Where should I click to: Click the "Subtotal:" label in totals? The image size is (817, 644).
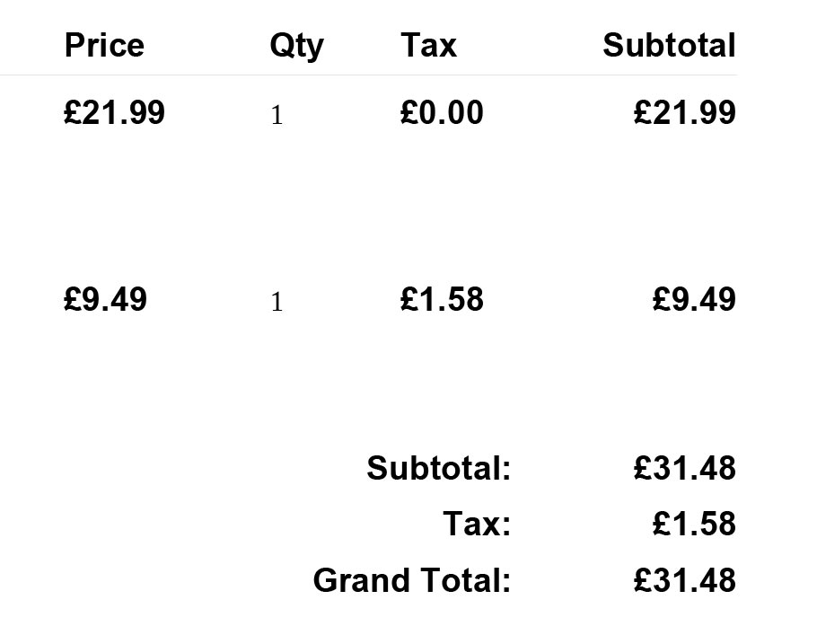coord(438,468)
